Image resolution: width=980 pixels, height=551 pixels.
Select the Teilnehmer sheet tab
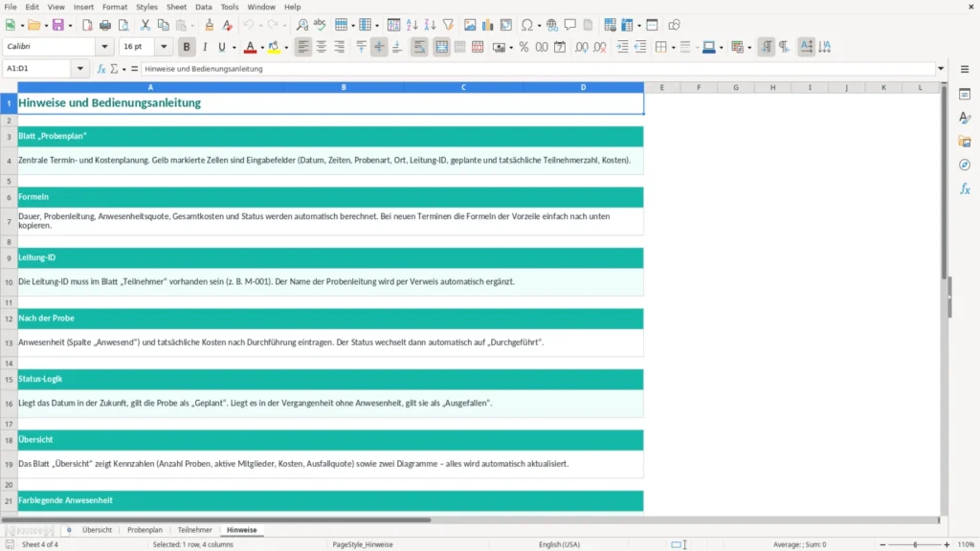(194, 530)
